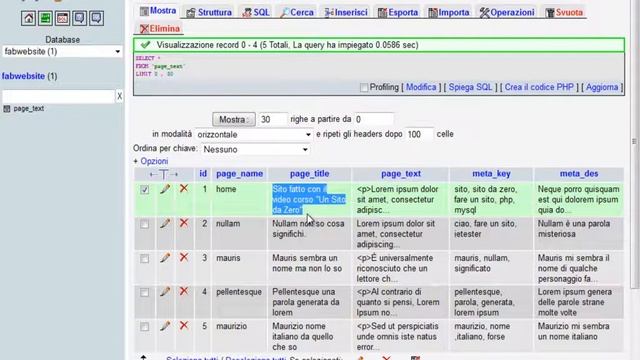Click the full/partial texts toggle arrows icon
This screenshot has height=360, width=640.
(x=164, y=174)
